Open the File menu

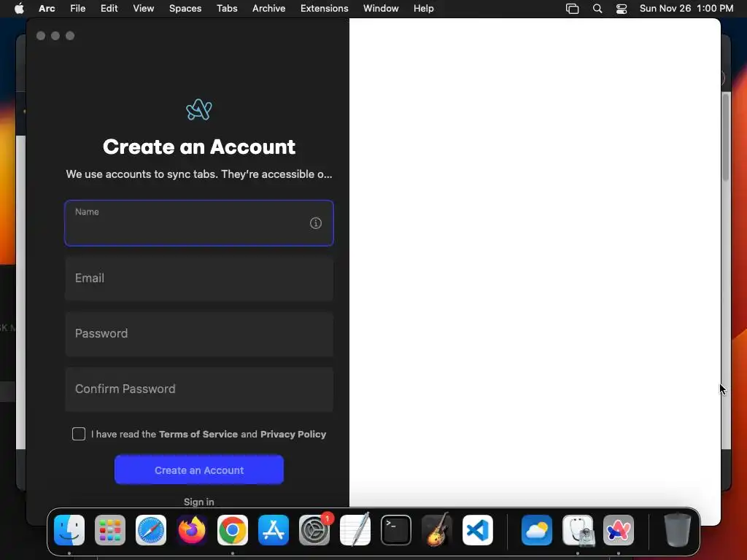click(77, 8)
